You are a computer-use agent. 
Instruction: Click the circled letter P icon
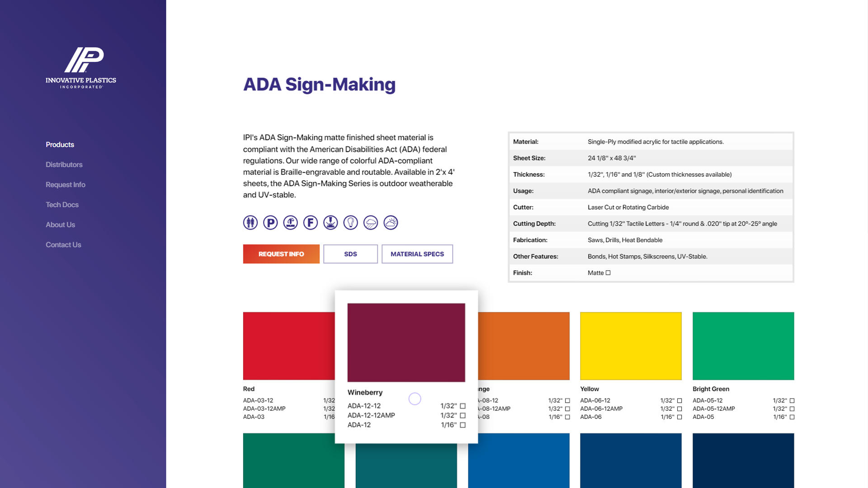(270, 223)
